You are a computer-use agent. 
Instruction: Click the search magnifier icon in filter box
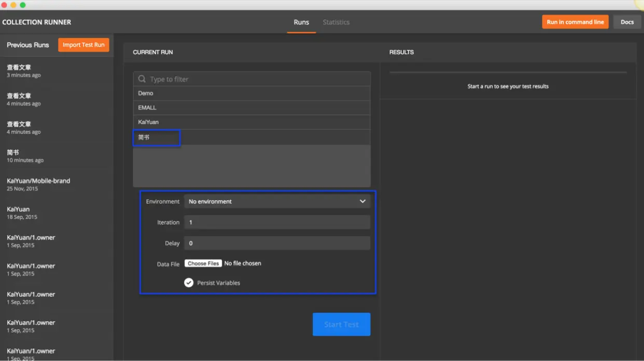tap(142, 79)
